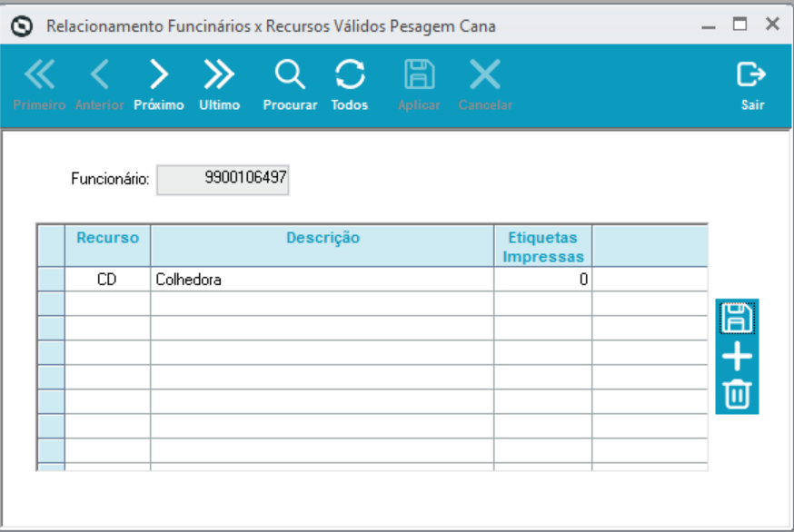This screenshot has width=794, height=532.
Task: Select the first row's selector handle
Action: pos(51,280)
